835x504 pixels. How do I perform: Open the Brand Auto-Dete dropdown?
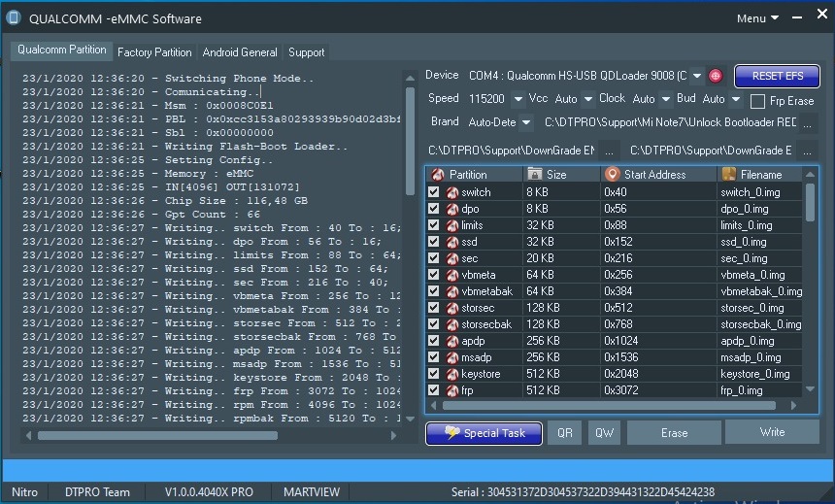click(525, 122)
